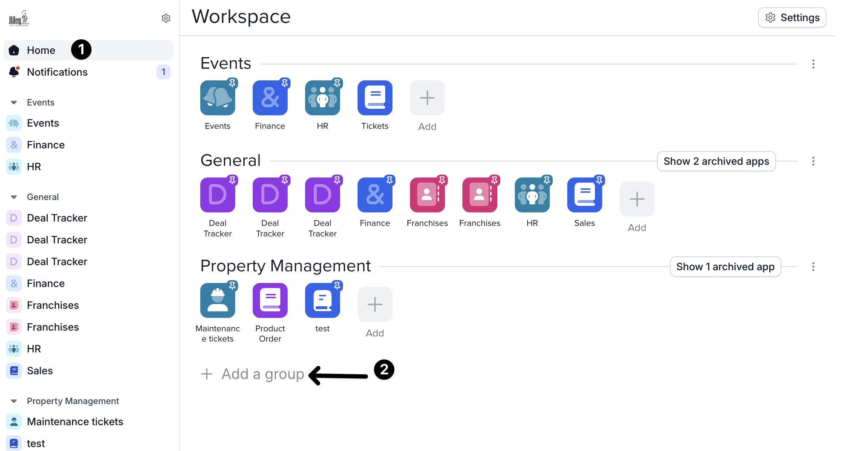
Task: Go to Notifications in the sidebar
Action: point(57,72)
